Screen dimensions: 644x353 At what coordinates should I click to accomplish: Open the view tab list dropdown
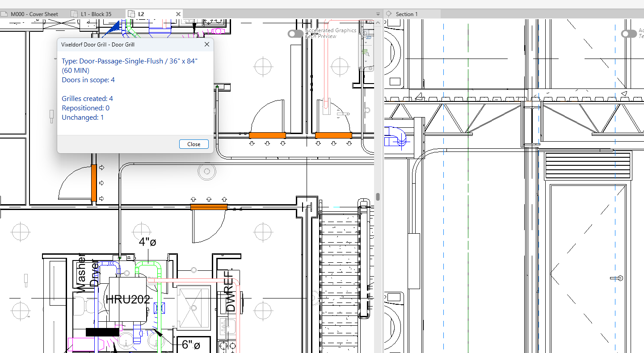point(378,14)
